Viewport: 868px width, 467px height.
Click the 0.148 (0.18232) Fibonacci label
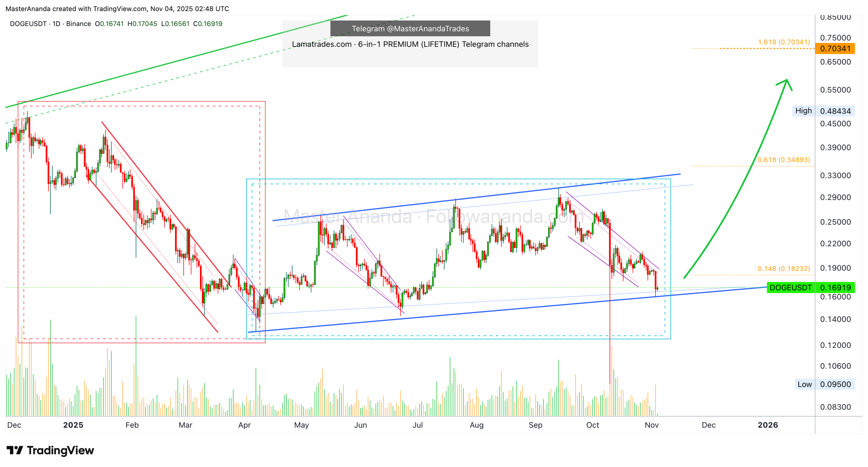click(783, 268)
